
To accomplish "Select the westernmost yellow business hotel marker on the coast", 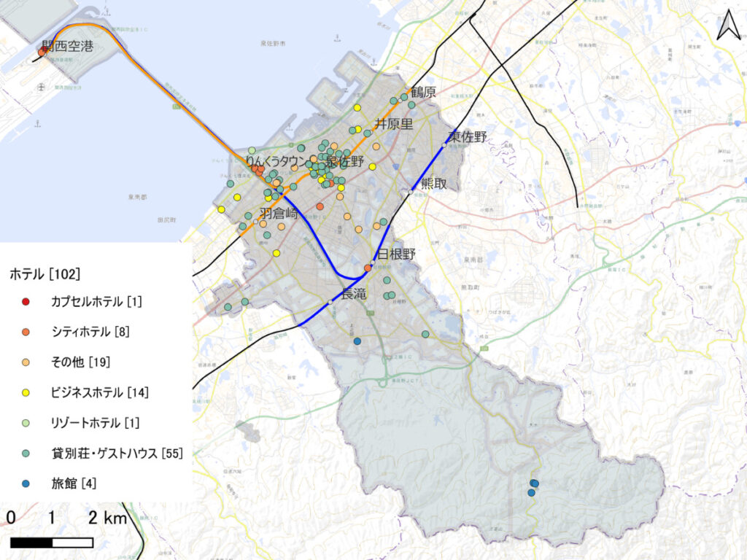I will [221, 209].
